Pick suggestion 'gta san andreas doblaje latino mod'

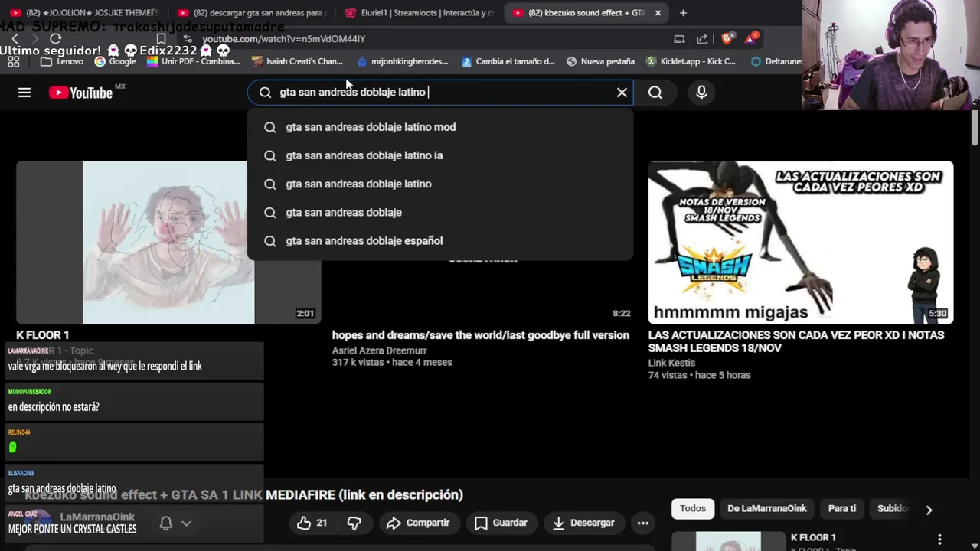pos(440,127)
